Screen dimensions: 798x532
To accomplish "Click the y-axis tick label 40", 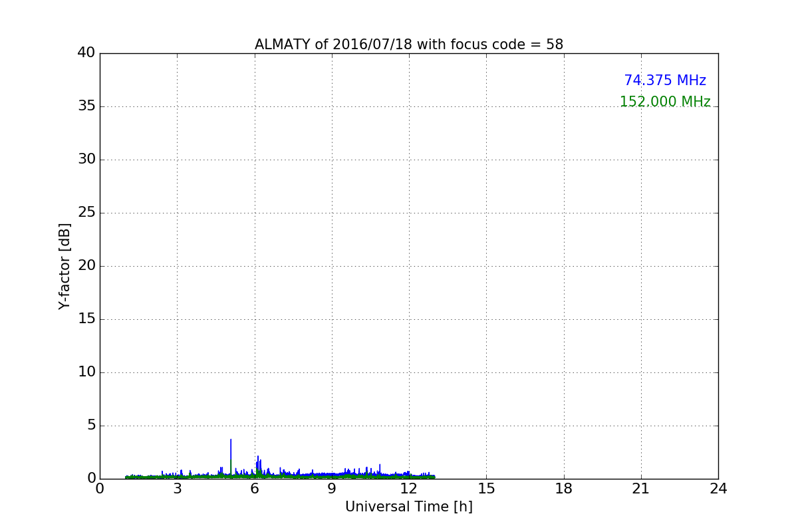I will click(x=86, y=53).
